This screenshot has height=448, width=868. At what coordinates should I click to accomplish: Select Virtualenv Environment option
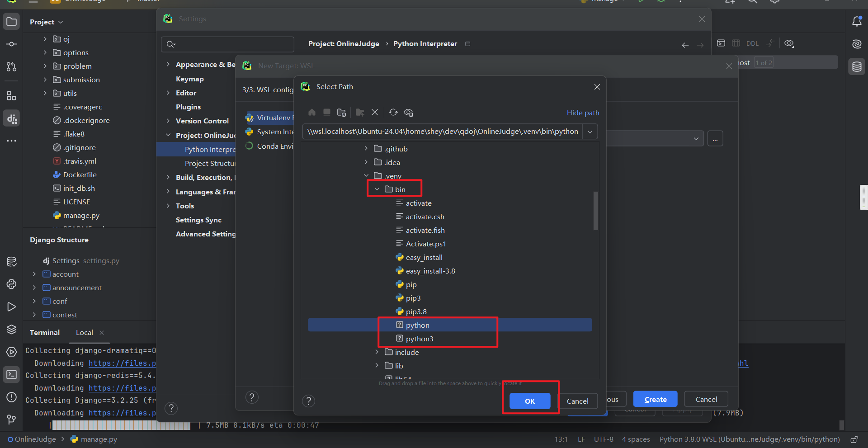(270, 118)
